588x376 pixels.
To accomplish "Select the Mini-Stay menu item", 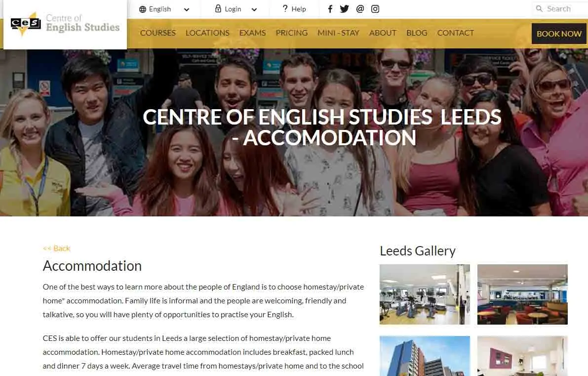I will pyautogui.click(x=338, y=33).
